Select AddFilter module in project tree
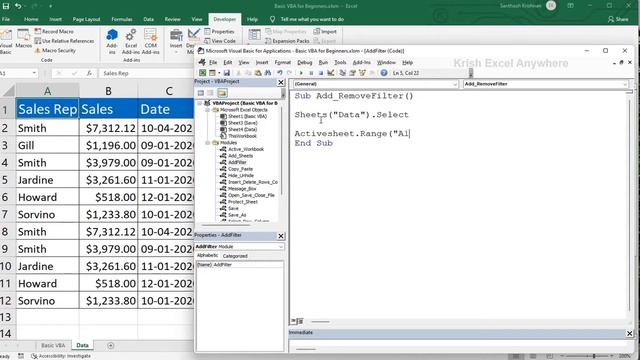The image size is (640, 360). point(234,162)
